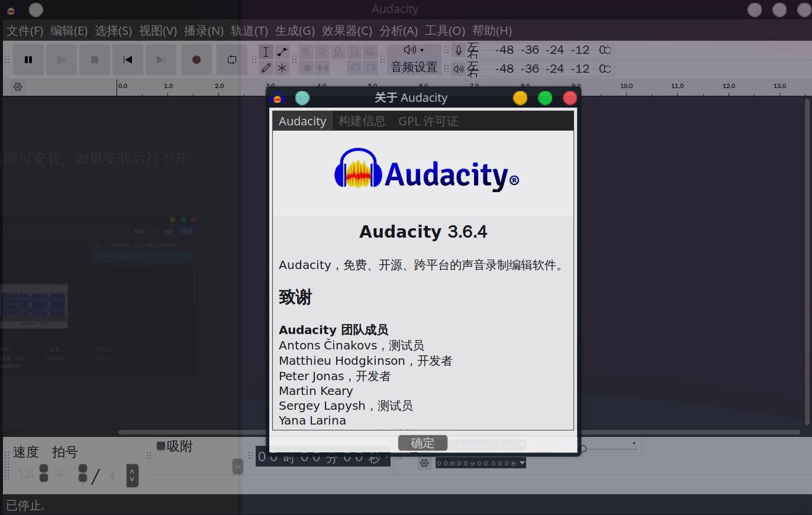Open the 轨道(T) menu
The width and height of the screenshot is (812, 515).
point(249,31)
